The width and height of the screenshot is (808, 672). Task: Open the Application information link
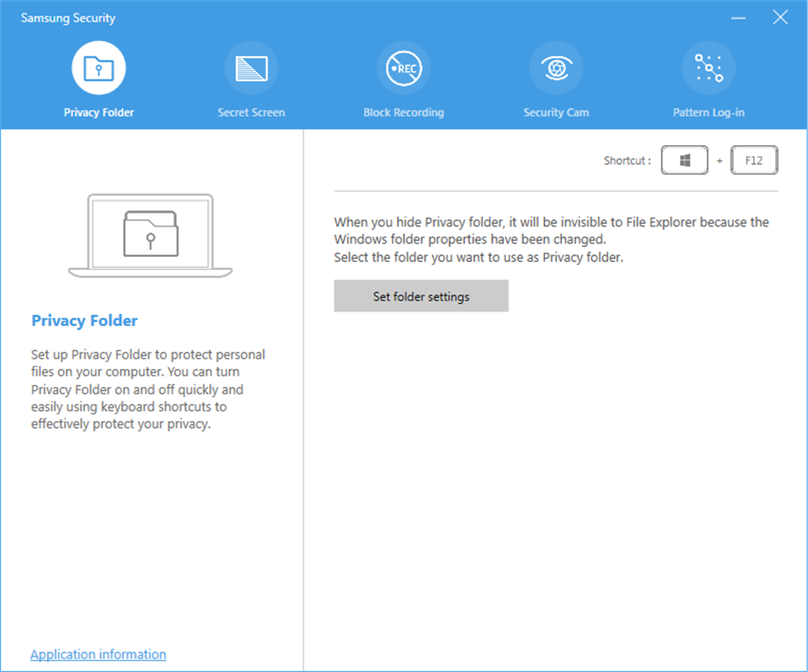click(x=97, y=654)
